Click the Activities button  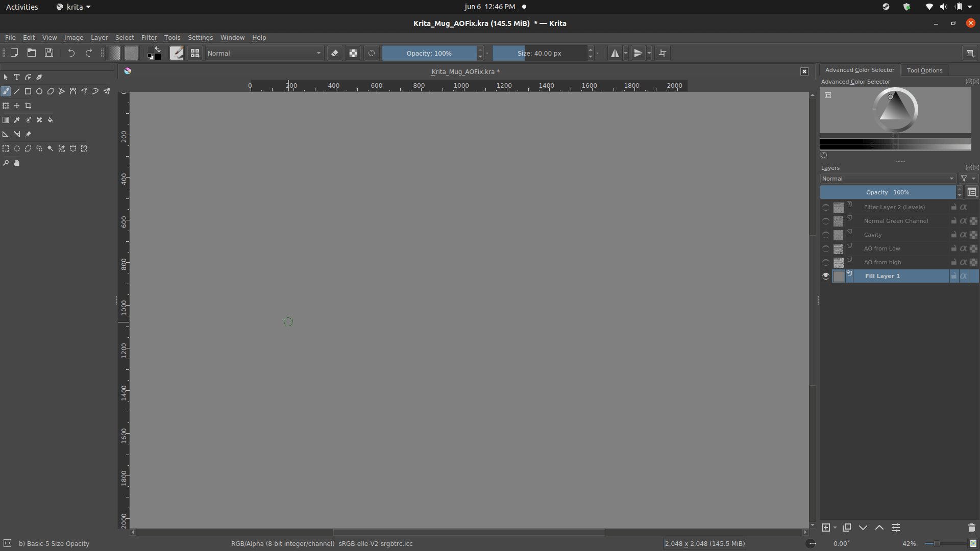(22, 7)
